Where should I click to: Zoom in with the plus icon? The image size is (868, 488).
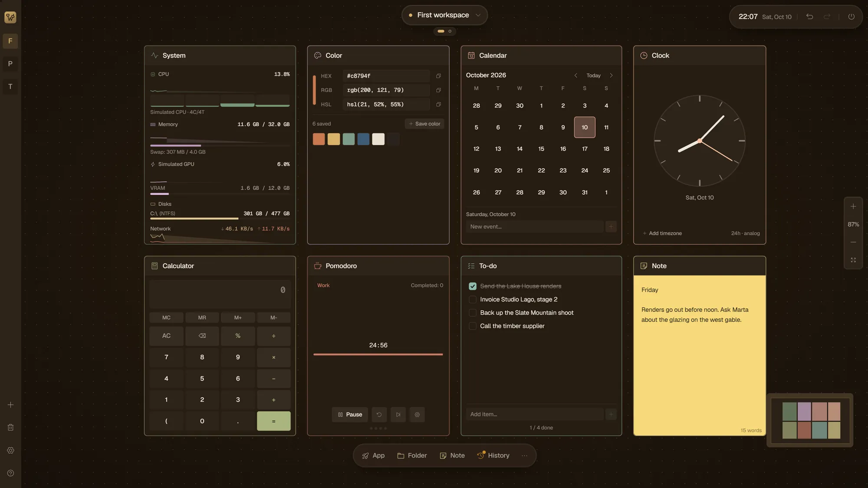tap(853, 206)
